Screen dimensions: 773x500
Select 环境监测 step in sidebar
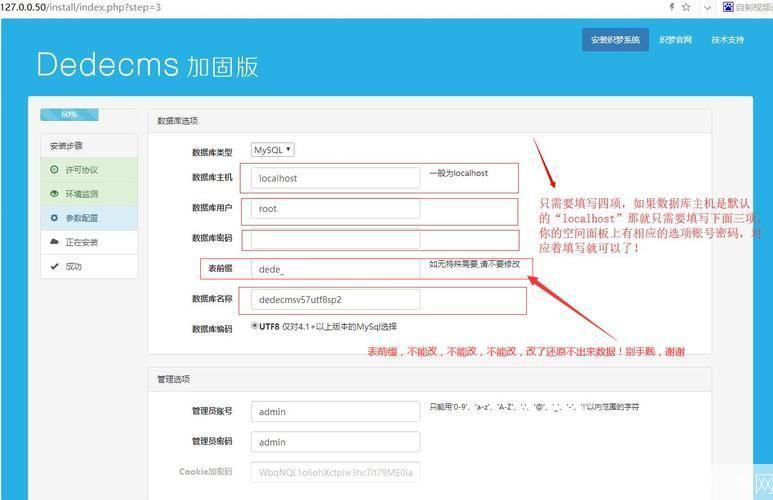[x=89, y=194]
